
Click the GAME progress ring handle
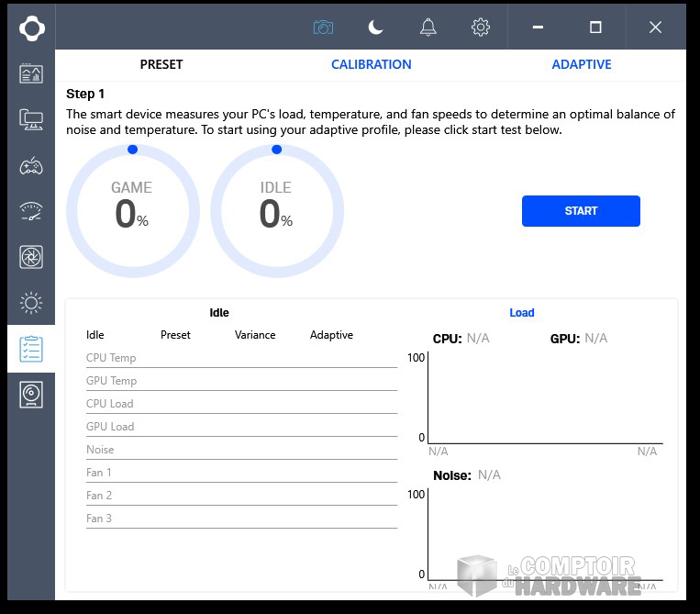click(x=133, y=149)
